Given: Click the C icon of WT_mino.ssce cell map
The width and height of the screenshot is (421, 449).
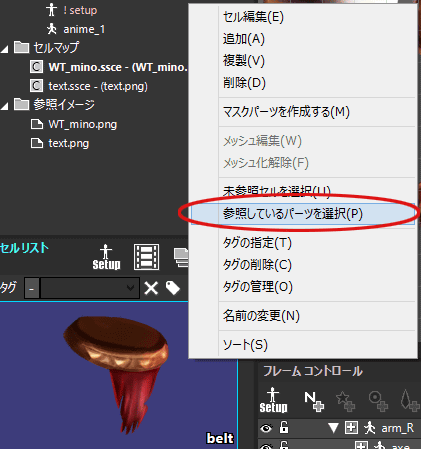Looking at the screenshot, I should [36, 67].
